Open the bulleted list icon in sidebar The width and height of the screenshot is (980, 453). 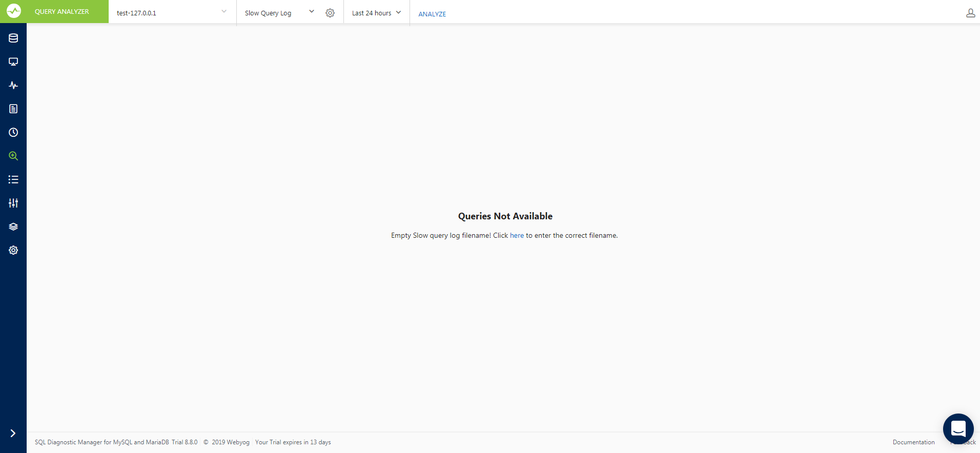(13, 179)
